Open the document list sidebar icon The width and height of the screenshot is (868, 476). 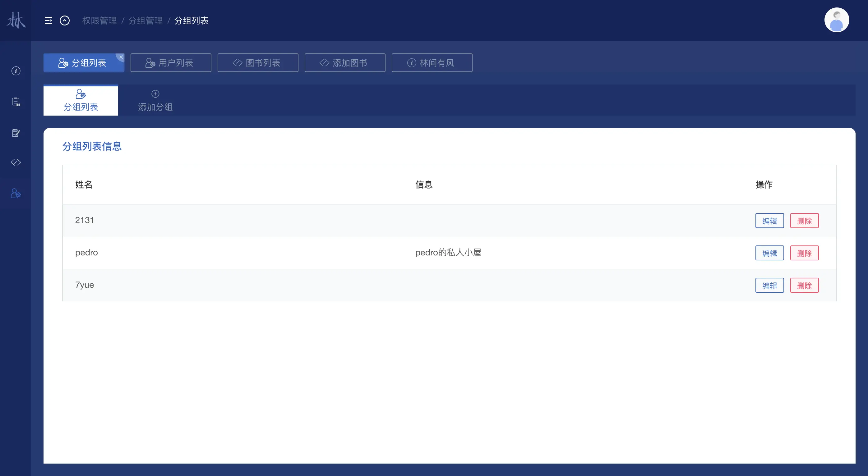point(16,102)
